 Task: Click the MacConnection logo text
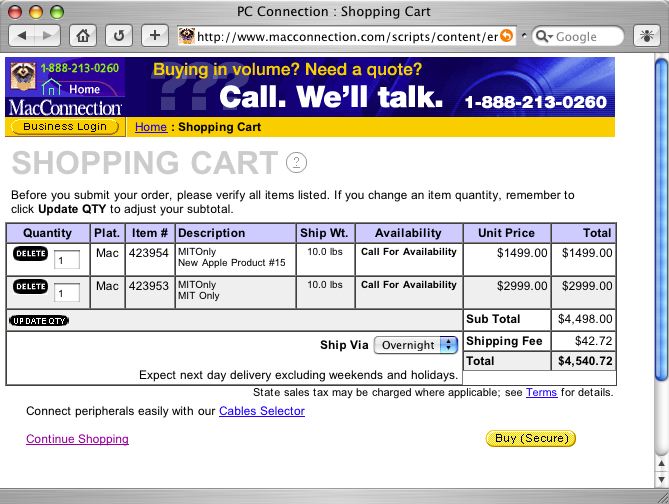(65, 108)
